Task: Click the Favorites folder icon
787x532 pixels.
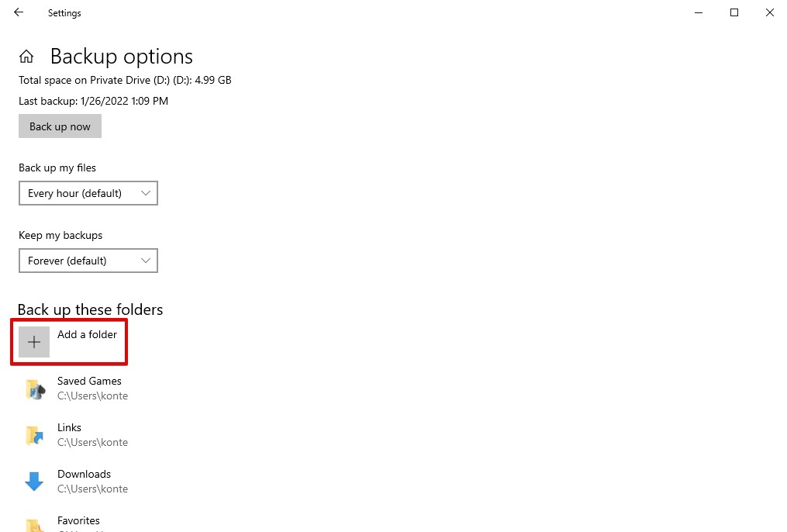Action: point(34,525)
